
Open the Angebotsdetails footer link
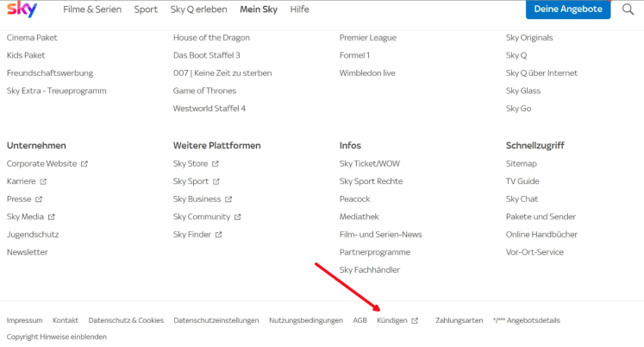pyautogui.click(x=527, y=320)
